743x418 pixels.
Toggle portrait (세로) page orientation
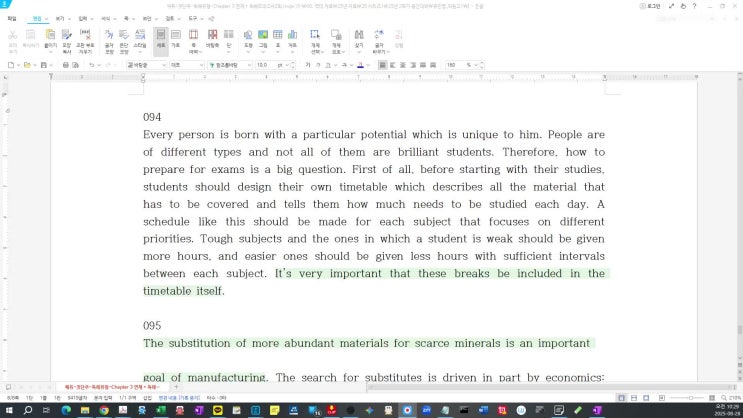(x=161, y=39)
